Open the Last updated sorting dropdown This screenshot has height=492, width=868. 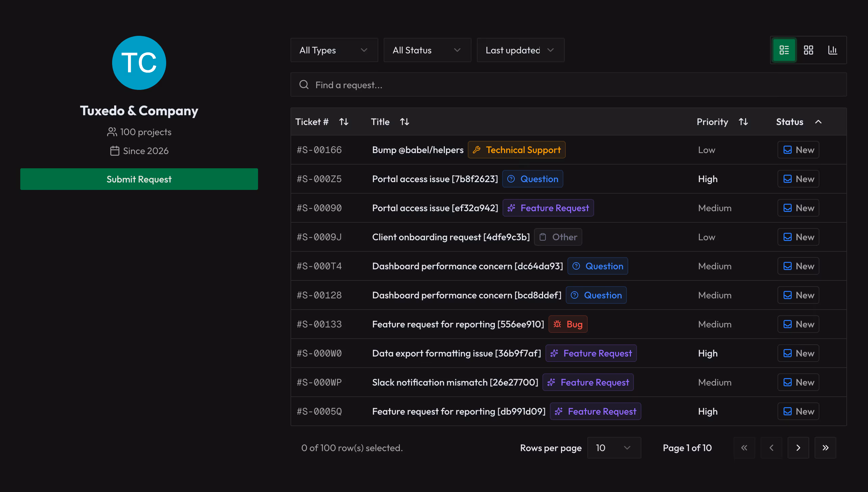pyautogui.click(x=520, y=50)
